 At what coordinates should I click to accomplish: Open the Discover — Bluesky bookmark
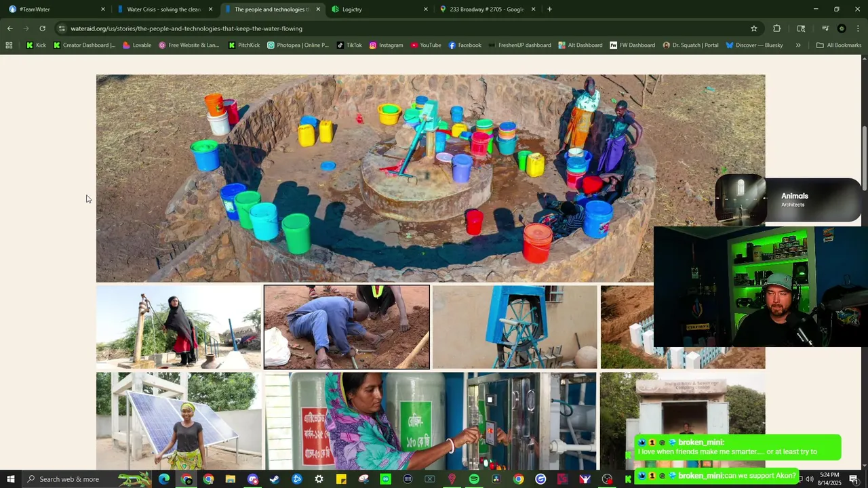(754, 45)
